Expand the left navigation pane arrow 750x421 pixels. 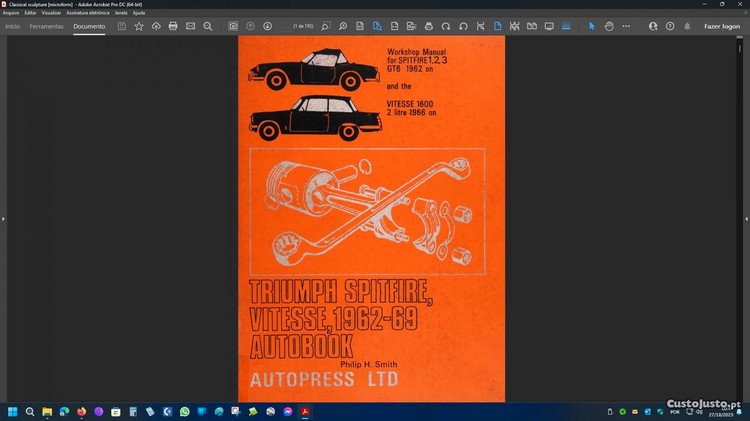click(3, 218)
